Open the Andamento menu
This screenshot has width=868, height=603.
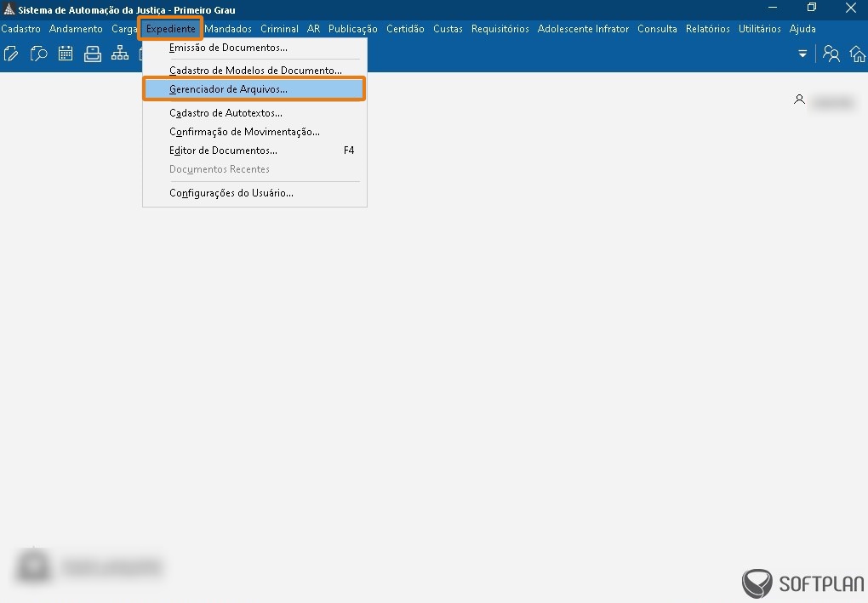[76, 29]
